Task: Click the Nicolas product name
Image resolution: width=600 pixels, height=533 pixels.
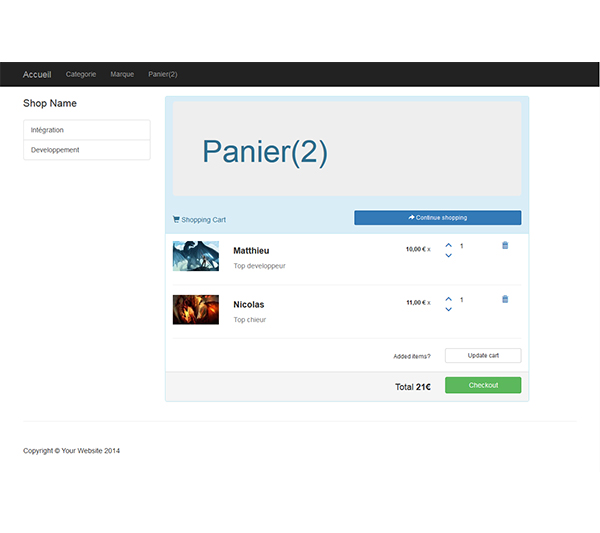Action: click(249, 305)
